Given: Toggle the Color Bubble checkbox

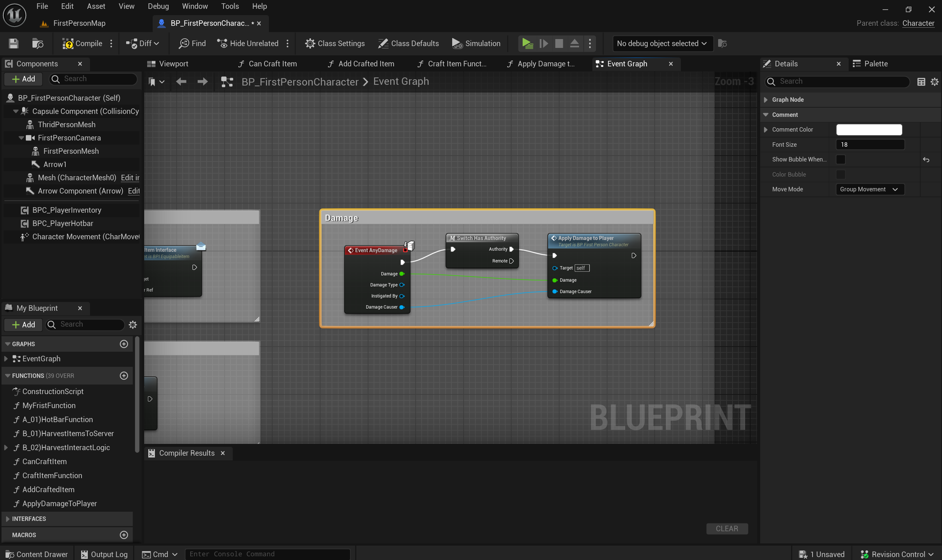Looking at the screenshot, I should point(841,174).
